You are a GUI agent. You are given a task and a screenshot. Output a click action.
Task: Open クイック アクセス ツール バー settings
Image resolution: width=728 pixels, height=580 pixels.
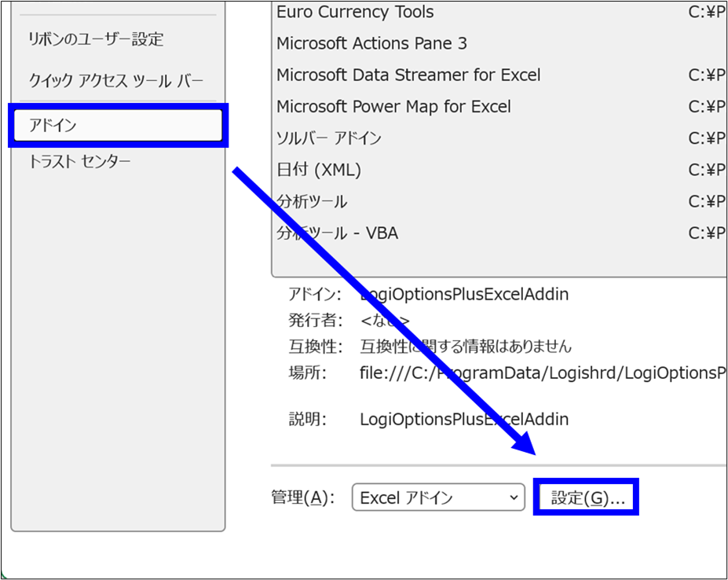coord(115,81)
